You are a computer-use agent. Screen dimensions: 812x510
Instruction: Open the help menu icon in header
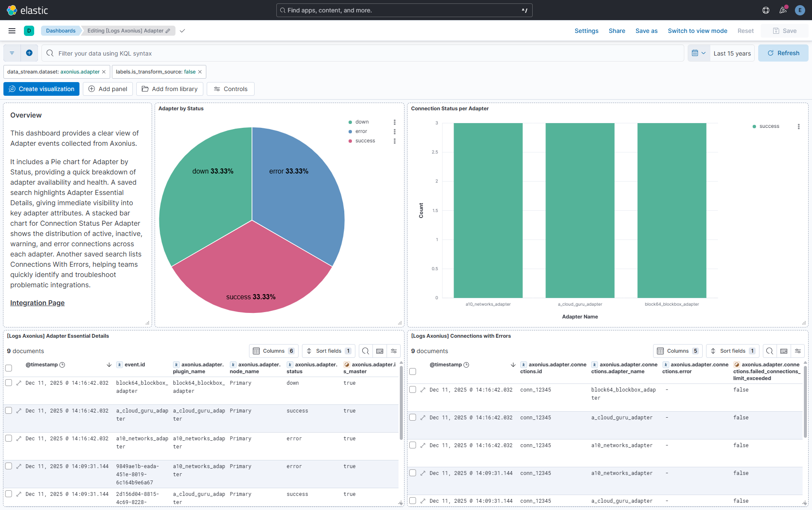pyautogui.click(x=766, y=10)
